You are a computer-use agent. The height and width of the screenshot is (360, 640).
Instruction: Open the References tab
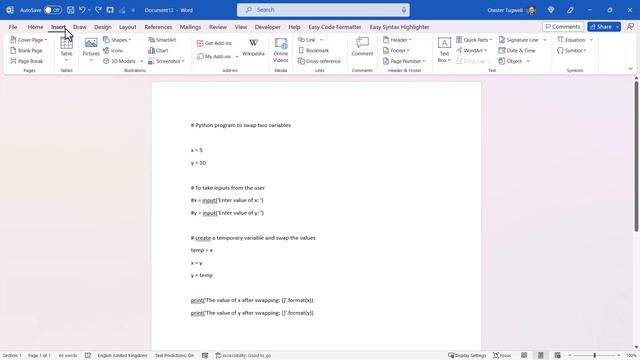coord(158,27)
